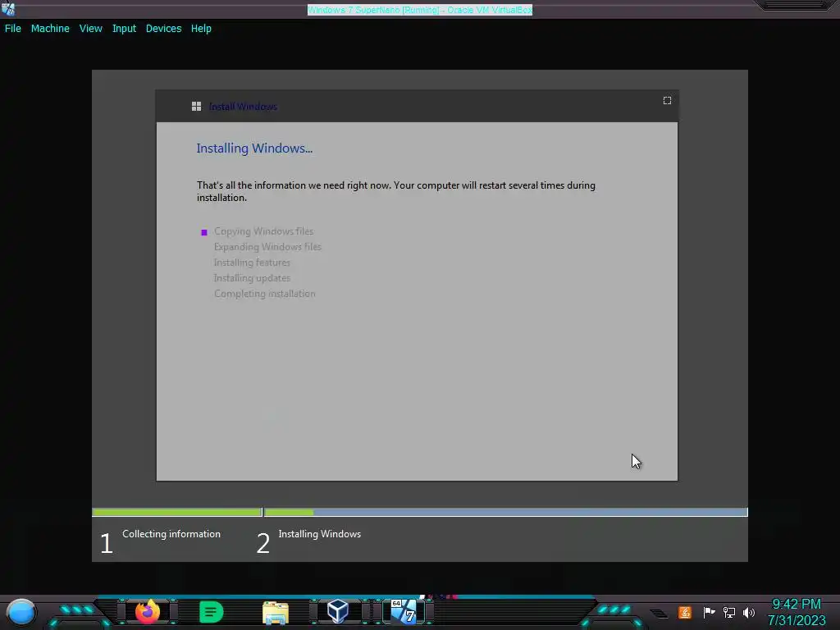The image size is (840, 630).
Task: Click the 'Collecting information' stage label
Action: click(171, 534)
